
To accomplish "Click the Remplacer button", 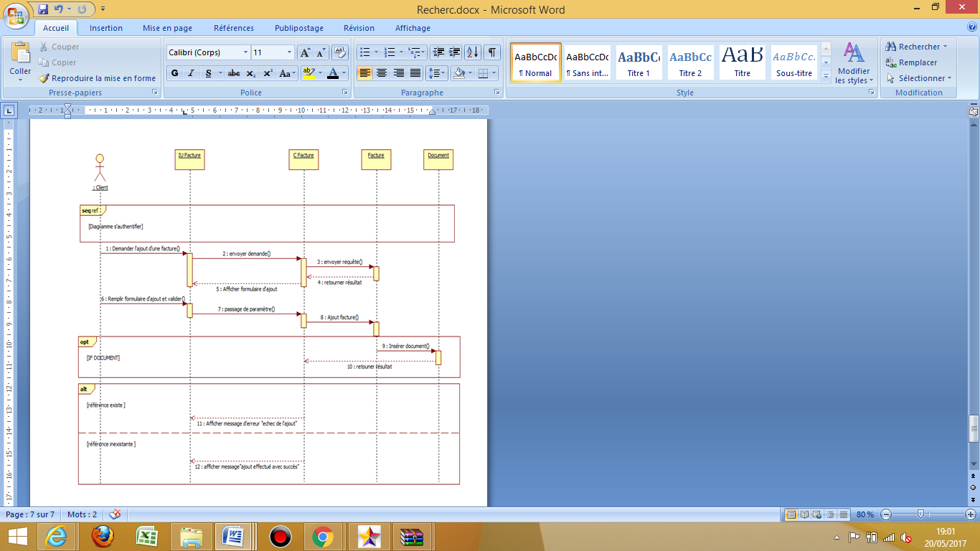I will pos(911,62).
